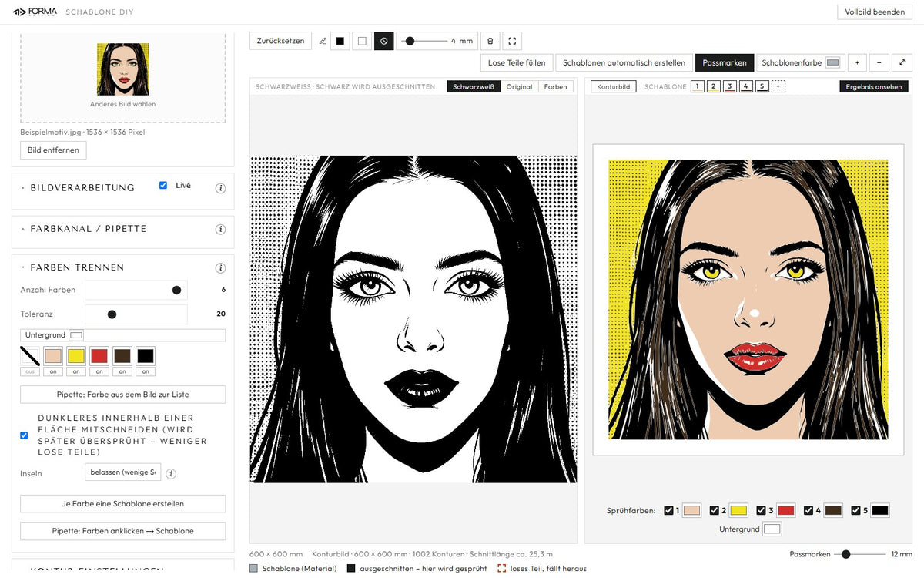Click the fit-to-frame brackets icon
924x578 pixels.
pyautogui.click(x=512, y=41)
